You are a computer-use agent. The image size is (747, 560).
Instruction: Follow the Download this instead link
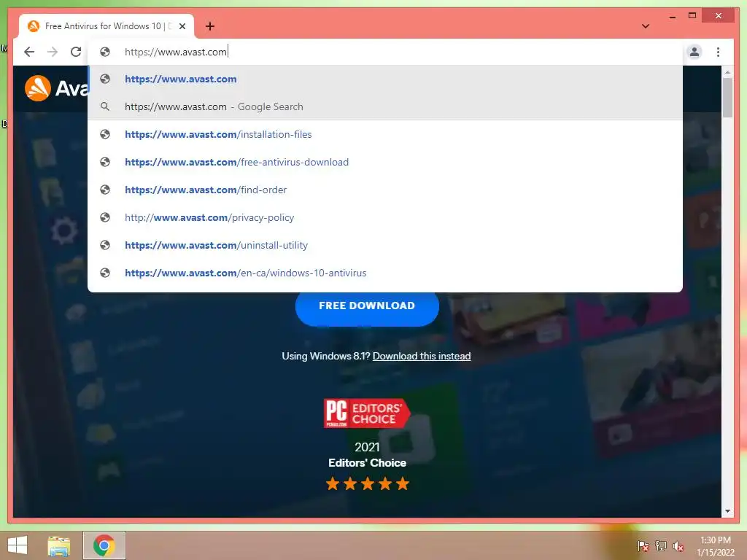pos(421,356)
